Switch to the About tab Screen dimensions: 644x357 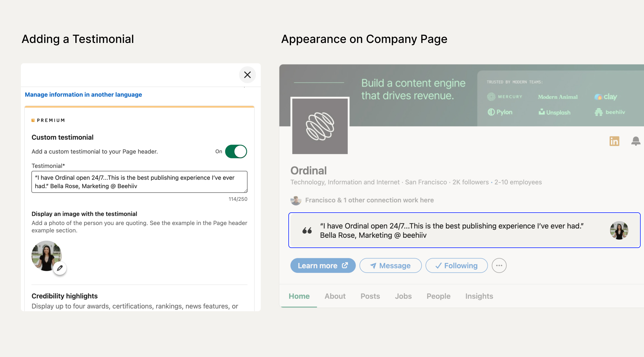pos(335,296)
